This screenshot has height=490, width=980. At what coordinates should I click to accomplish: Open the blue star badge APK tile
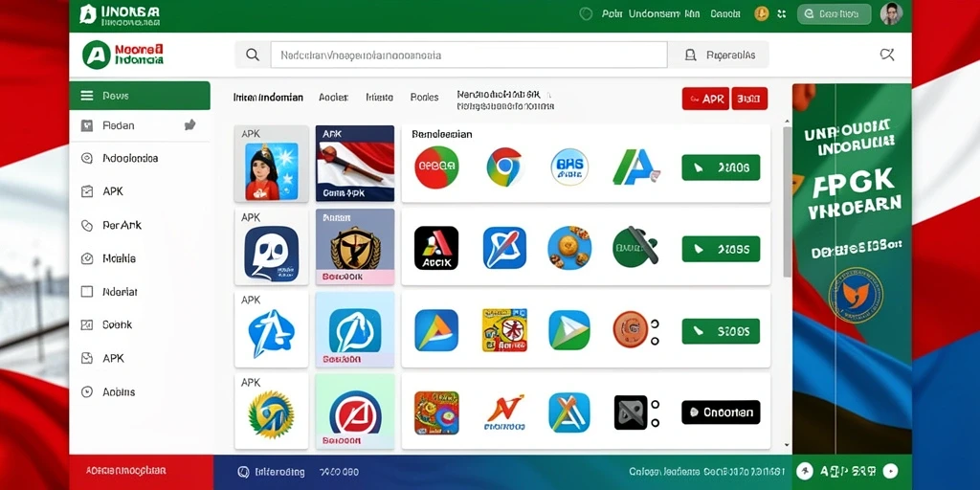coord(271,329)
